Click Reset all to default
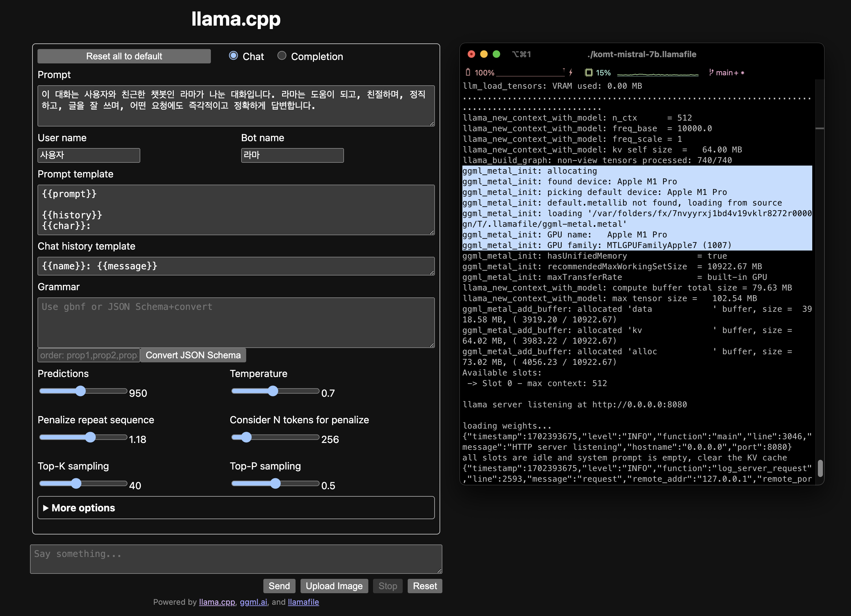 click(x=124, y=56)
